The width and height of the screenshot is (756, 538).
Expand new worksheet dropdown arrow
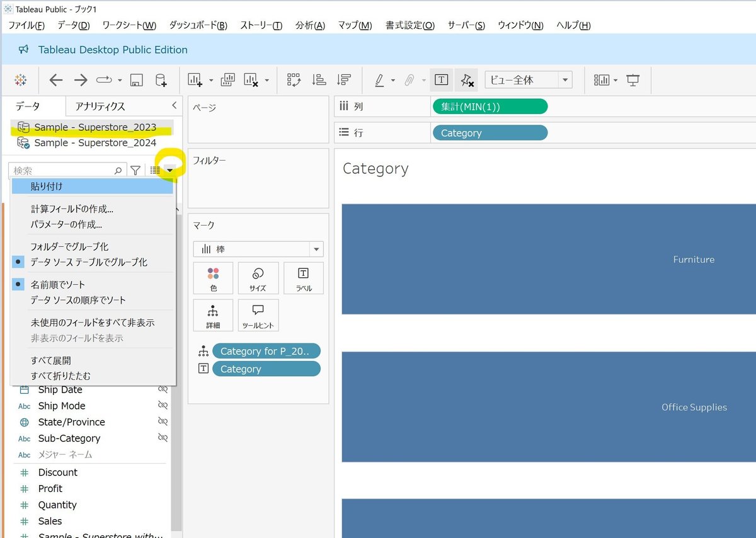(211, 80)
